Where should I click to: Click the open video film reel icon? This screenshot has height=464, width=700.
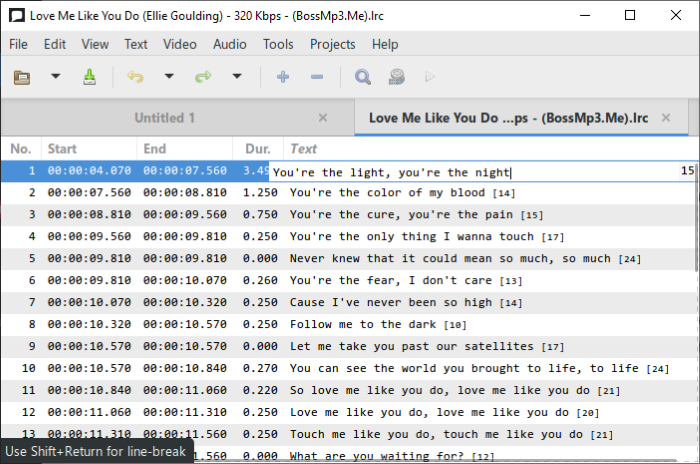396,77
